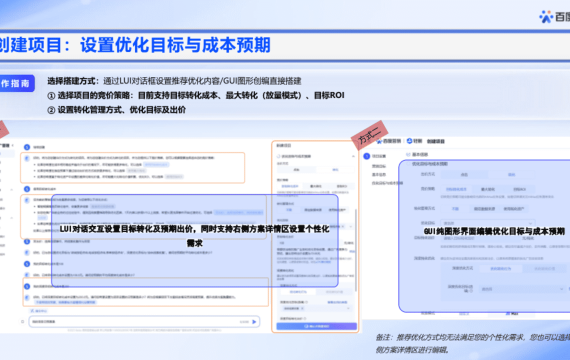Click the step 1 circle beside 项目设置

pos(366,156)
